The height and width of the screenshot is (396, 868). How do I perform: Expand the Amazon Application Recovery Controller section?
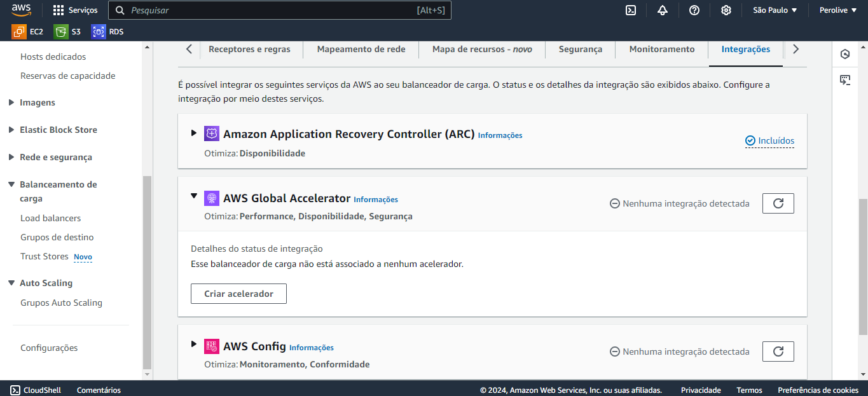point(194,133)
